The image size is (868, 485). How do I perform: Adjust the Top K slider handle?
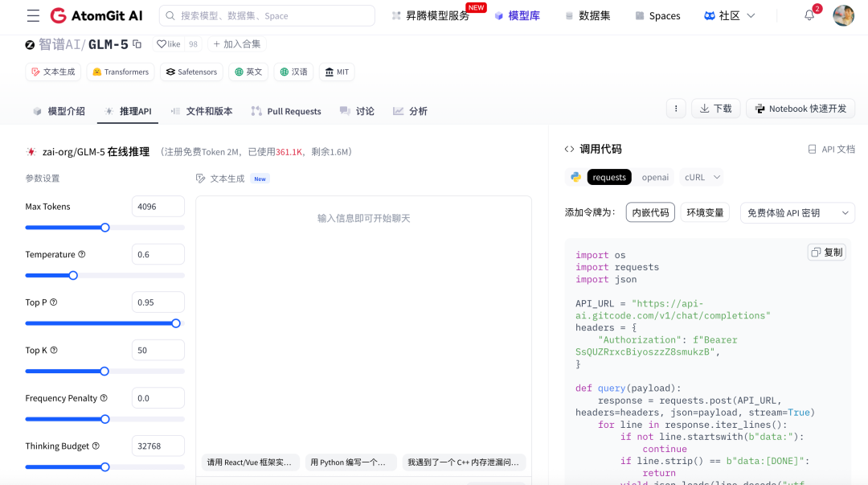point(104,372)
